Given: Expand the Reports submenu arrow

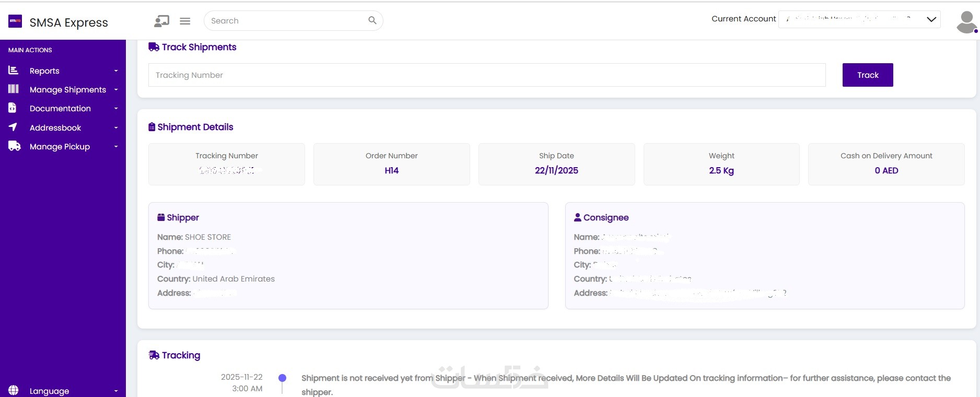Looking at the screenshot, I should pos(116,71).
